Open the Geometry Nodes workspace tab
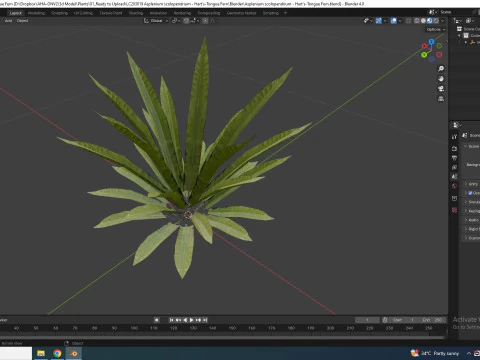The height and width of the screenshot is (360, 480). [241, 13]
